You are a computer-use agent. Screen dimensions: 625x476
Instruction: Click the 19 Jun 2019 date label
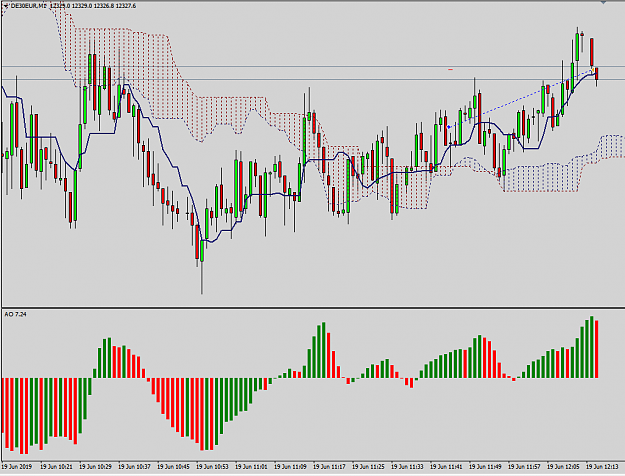tap(17, 466)
